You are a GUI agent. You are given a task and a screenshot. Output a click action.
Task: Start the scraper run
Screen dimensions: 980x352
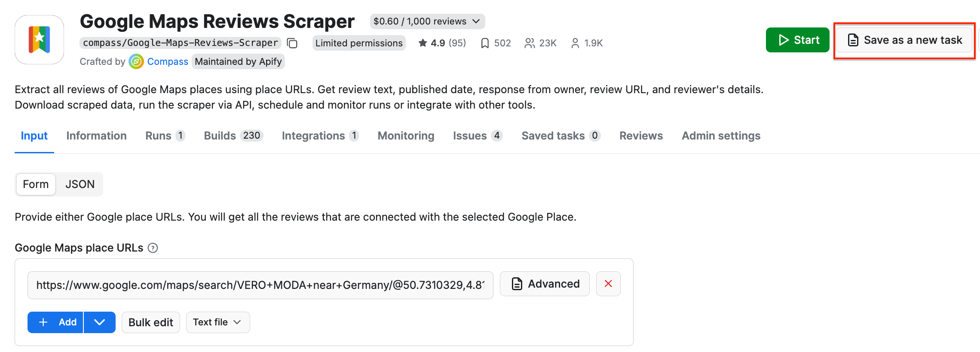pos(797,39)
